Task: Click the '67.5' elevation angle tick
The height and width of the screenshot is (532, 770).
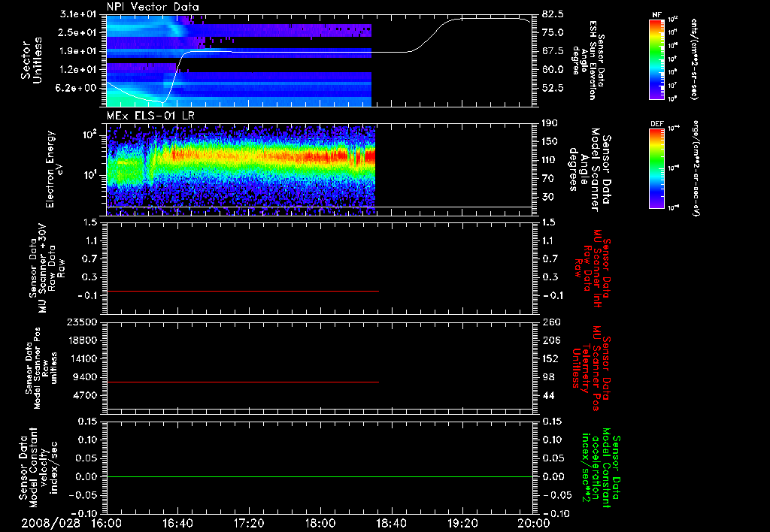Action: click(553, 51)
